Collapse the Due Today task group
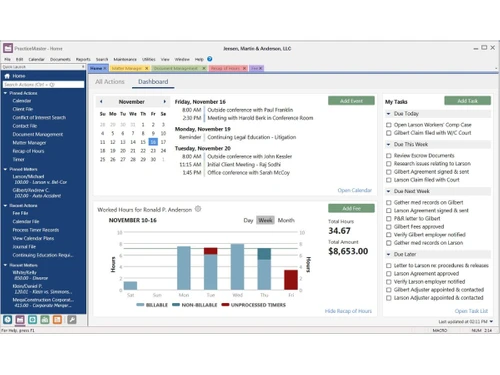This screenshot has width=500, height=375. click(x=388, y=114)
